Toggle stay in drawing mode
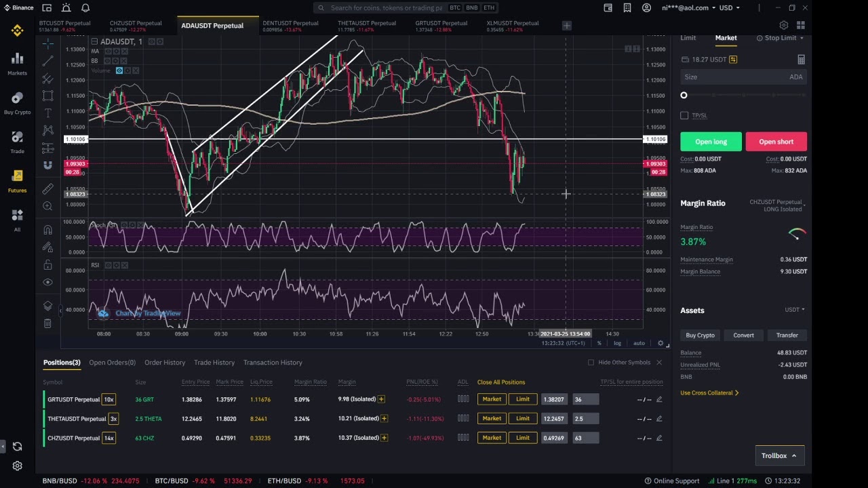This screenshot has width=868, height=488. click(47, 247)
